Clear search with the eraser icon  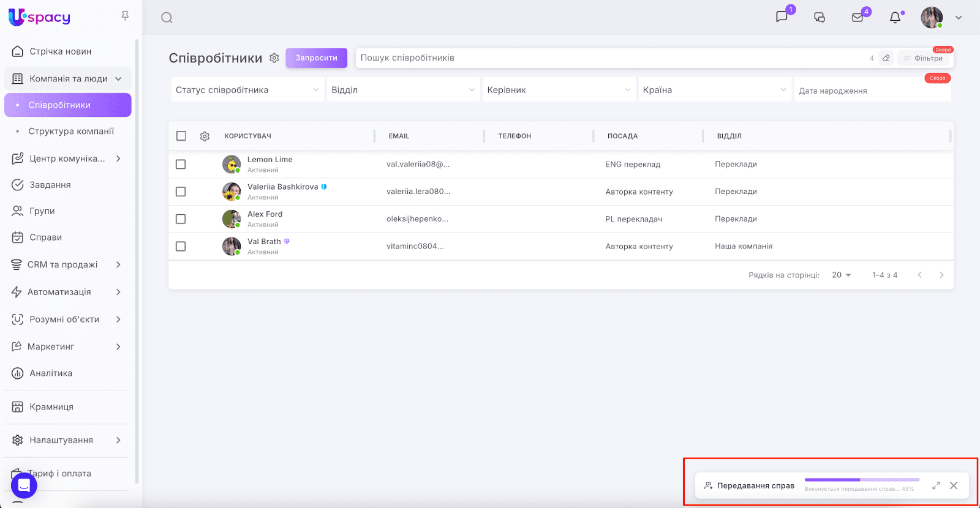886,58
